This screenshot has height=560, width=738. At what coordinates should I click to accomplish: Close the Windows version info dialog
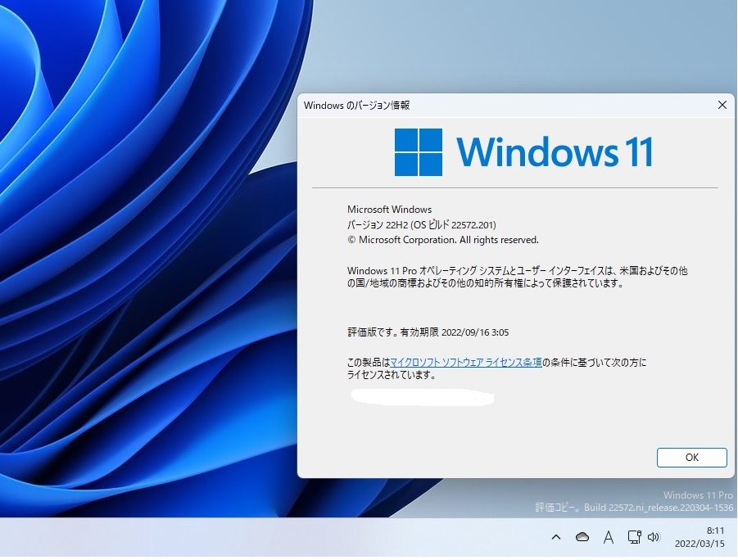[x=722, y=105]
